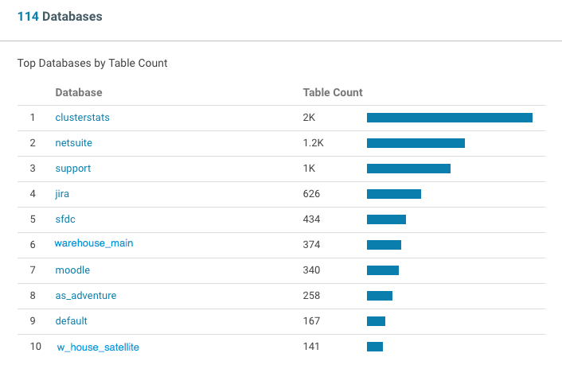Click the moodle database link
The width and height of the screenshot is (562, 392).
coord(72,270)
